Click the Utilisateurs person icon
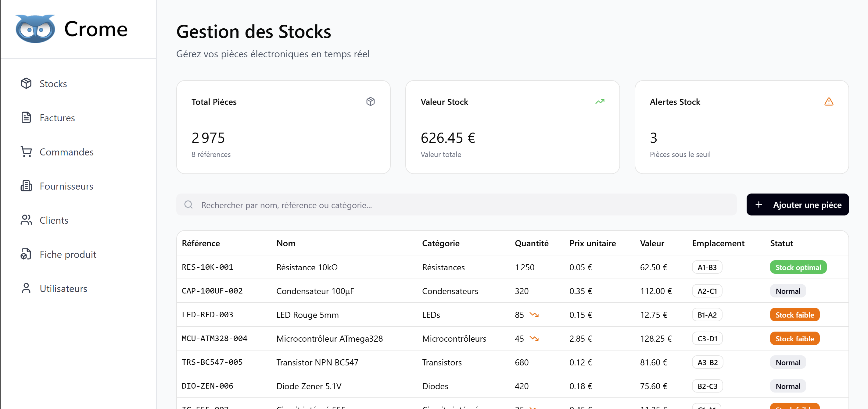The height and width of the screenshot is (409, 868). 26,288
